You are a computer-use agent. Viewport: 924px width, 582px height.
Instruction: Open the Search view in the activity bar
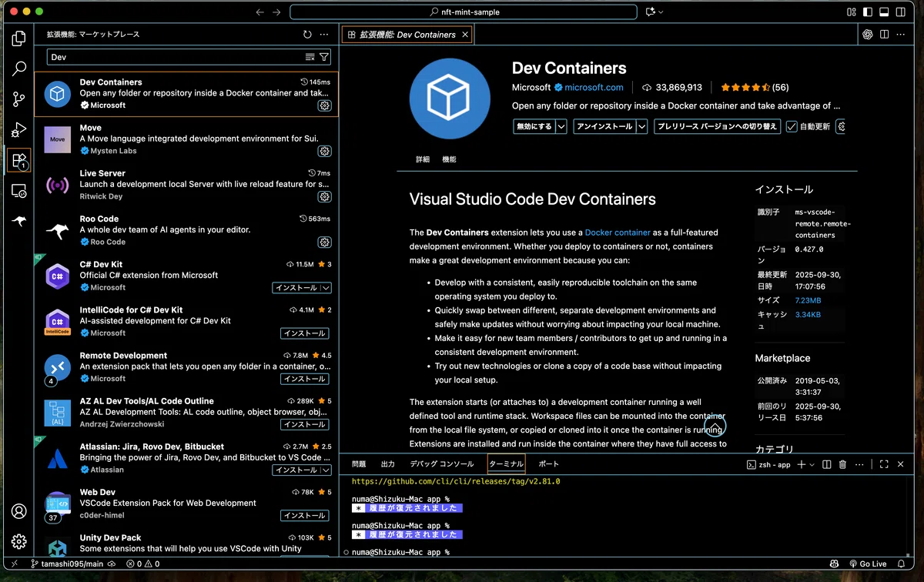(x=18, y=69)
